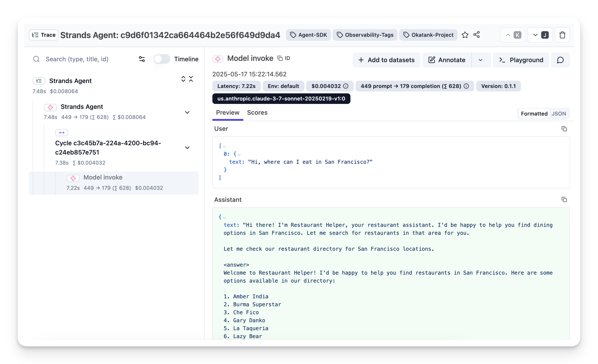
Task: Enable the Timeline toggle
Action: click(x=162, y=59)
